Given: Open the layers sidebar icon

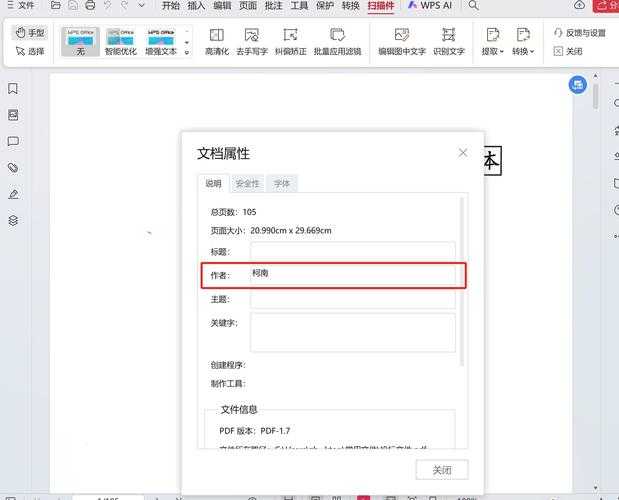Looking at the screenshot, I should tap(13, 221).
